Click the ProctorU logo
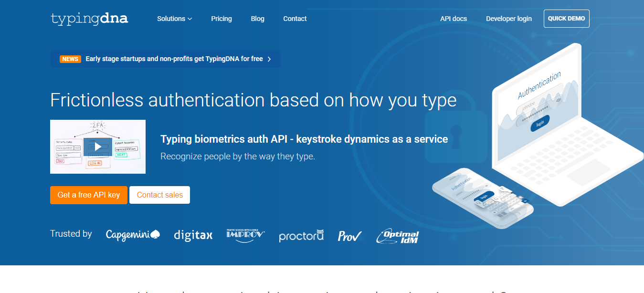The image size is (644, 293). pyautogui.click(x=302, y=235)
